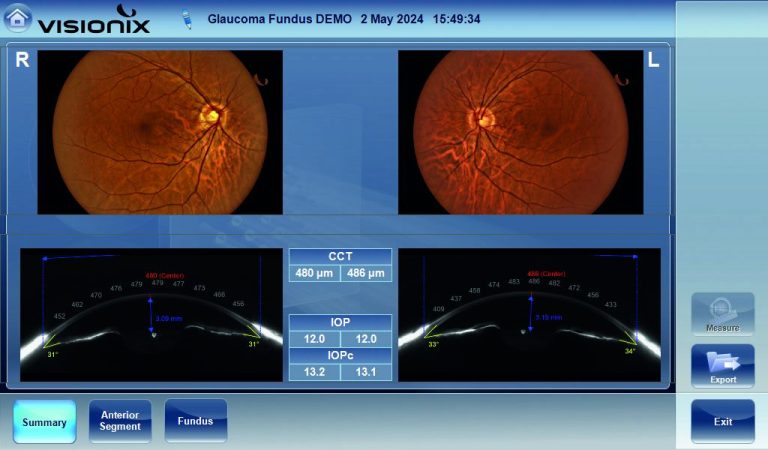Click the pen icon beside the patient name
The width and height of the screenshot is (768, 450).
187,19
